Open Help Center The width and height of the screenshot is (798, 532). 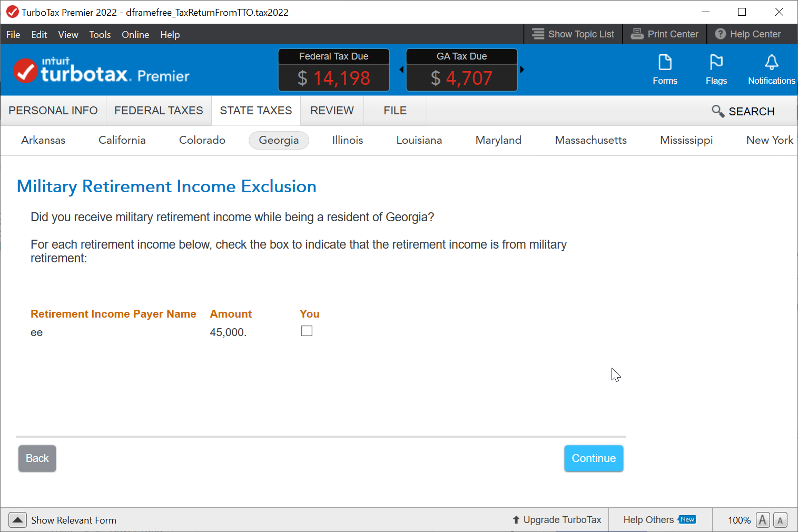748,34
